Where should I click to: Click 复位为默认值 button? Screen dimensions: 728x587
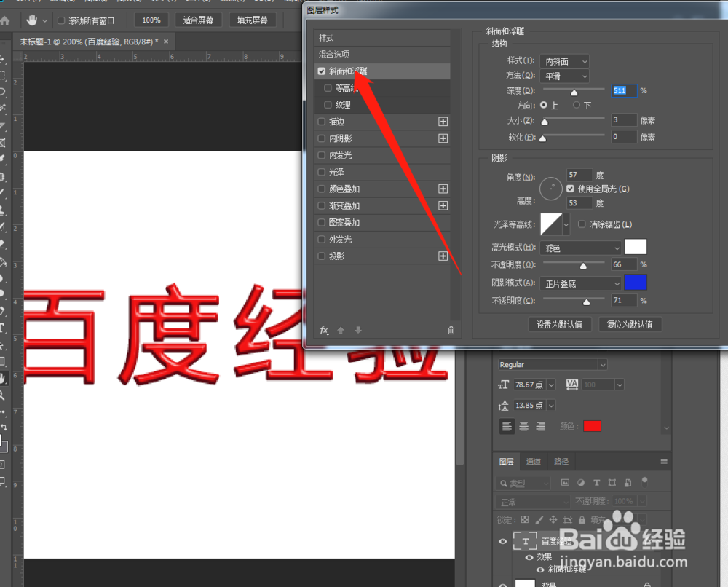point(630,325)
